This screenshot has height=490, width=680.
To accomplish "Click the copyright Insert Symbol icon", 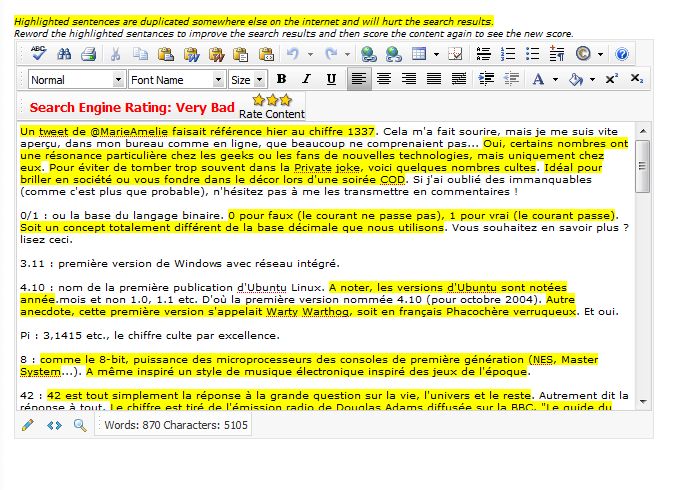I will pyautogui.click(x=583, y=54).
